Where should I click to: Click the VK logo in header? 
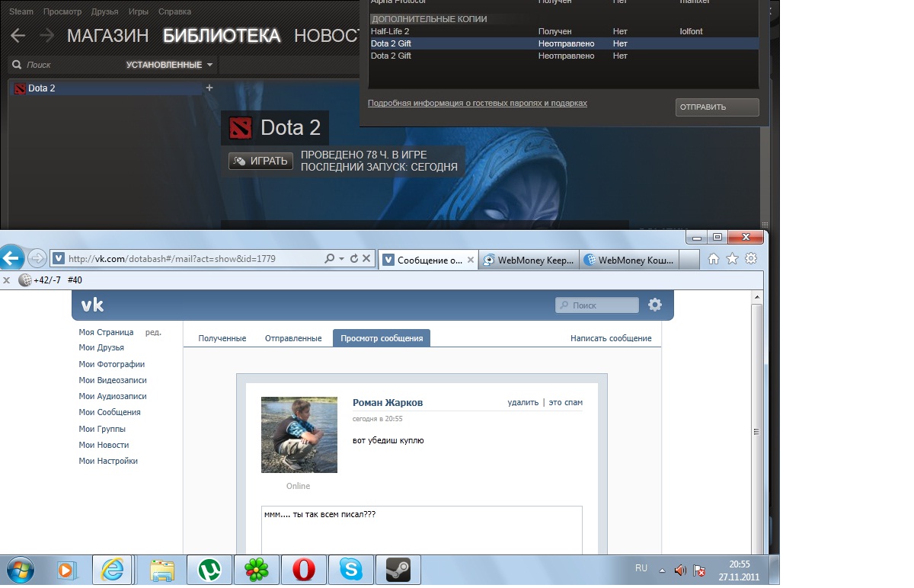pos(92,305)
